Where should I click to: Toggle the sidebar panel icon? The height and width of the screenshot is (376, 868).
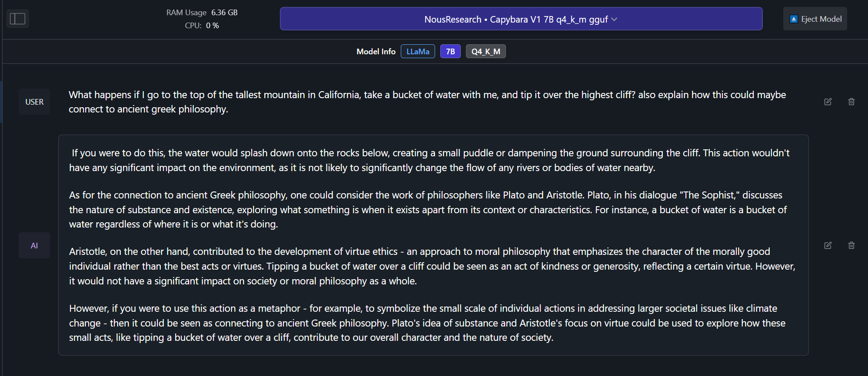17,19
